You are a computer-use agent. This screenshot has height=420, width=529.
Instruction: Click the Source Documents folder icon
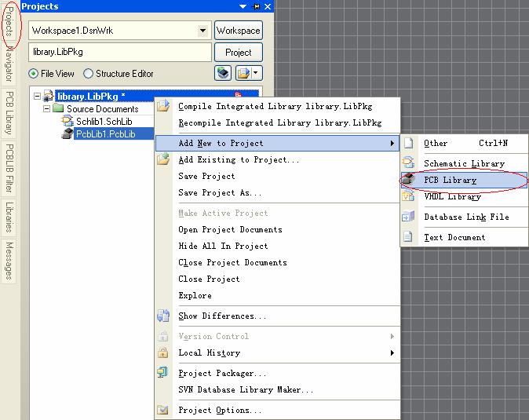(58, 108)
